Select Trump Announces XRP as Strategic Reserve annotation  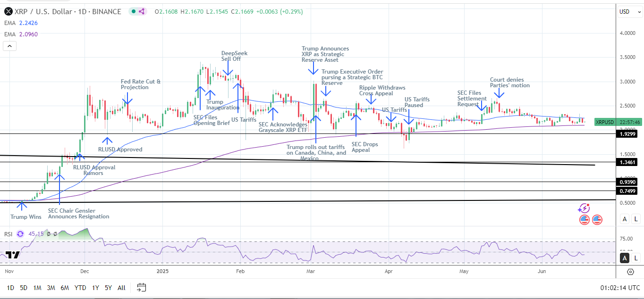(325, 54)
